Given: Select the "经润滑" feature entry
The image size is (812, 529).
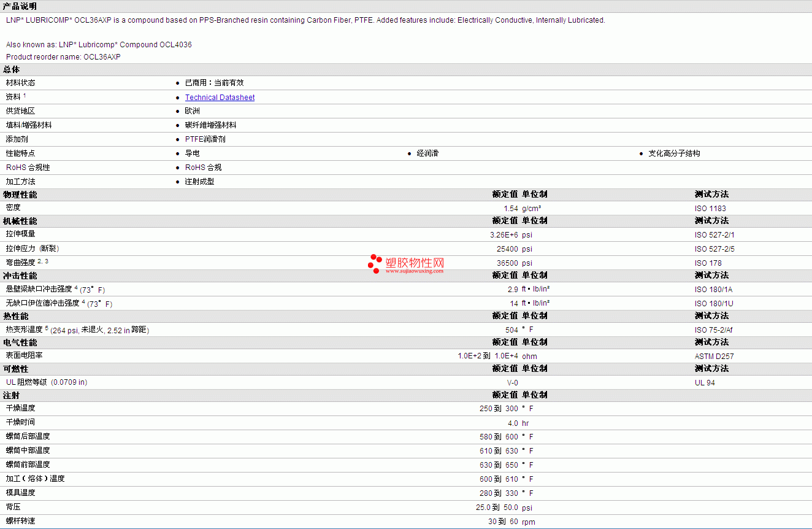Looking at the screenshot, I should click(427, 153).
